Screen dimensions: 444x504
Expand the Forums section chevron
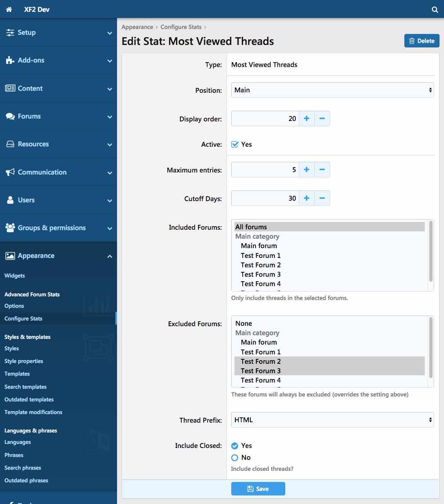pyautogui.click(x=110, y=117)
